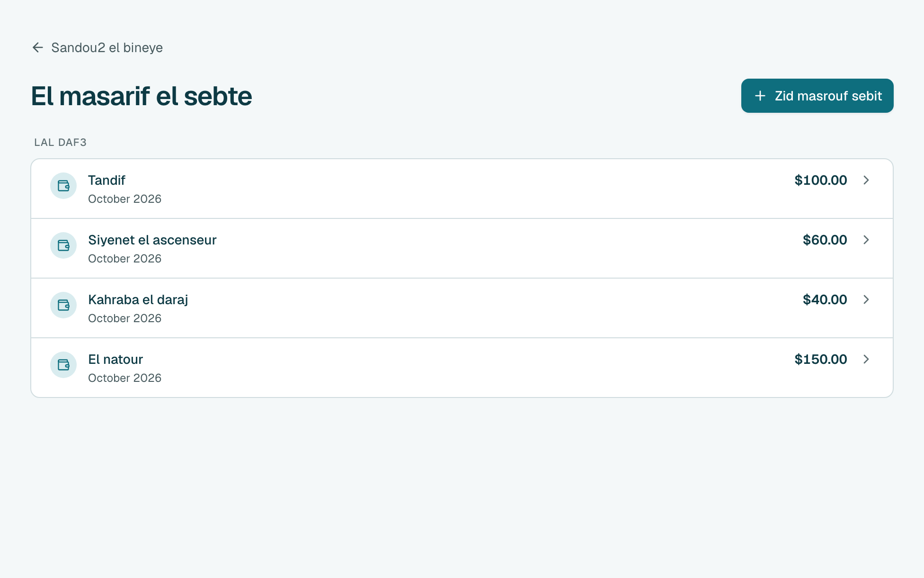This screenshot has height=578, width=924.
Task: Click wallet icon beside Siyenet el ascenseur
Action: click(x=63, y=245)
